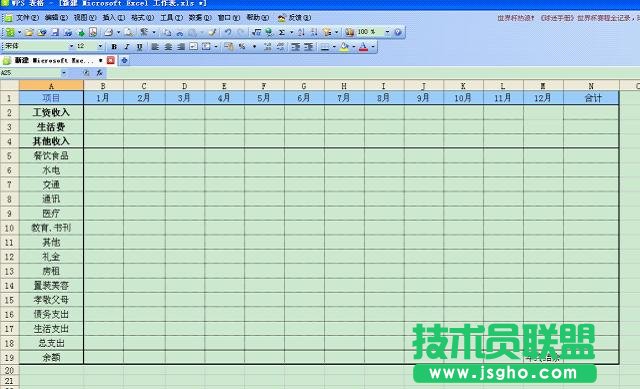Click cell 孝敬父母

pos(51,300)
